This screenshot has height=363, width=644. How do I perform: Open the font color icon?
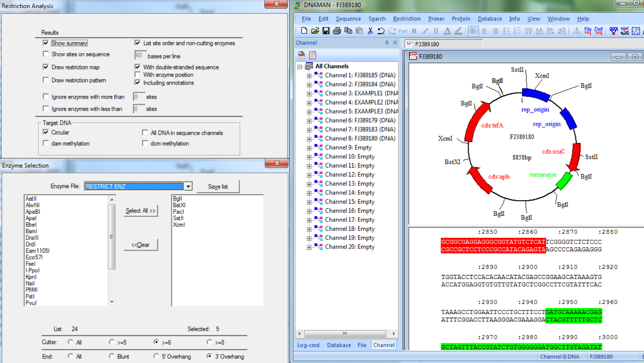pos(447,31)
